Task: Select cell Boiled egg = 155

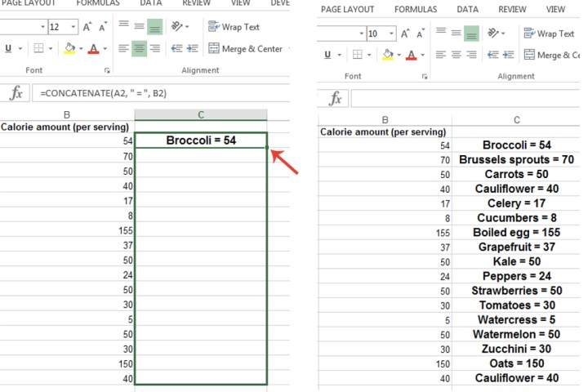Action: (x=516, y=233)
